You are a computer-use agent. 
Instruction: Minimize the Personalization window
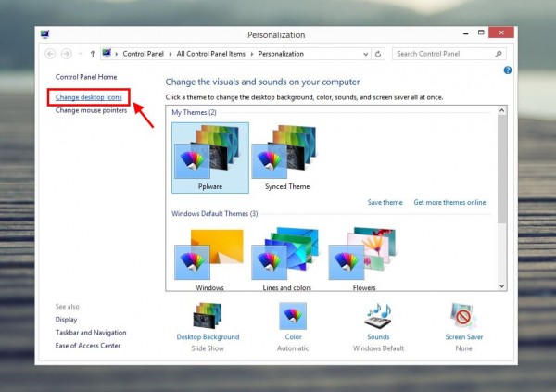tap(466, 32)
